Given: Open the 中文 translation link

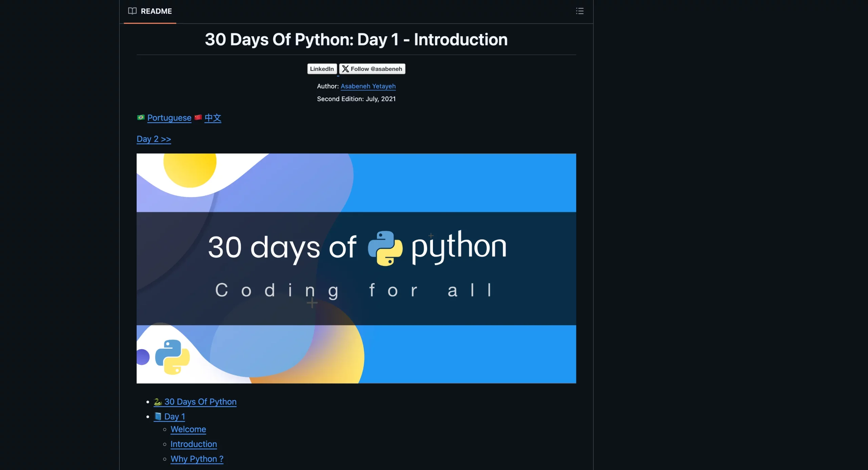Looking at the screenshot, I should coord(213,118).
